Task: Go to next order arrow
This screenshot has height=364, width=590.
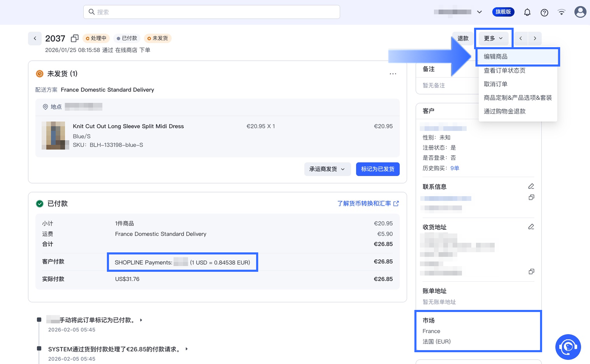Action: click(535, 38)
